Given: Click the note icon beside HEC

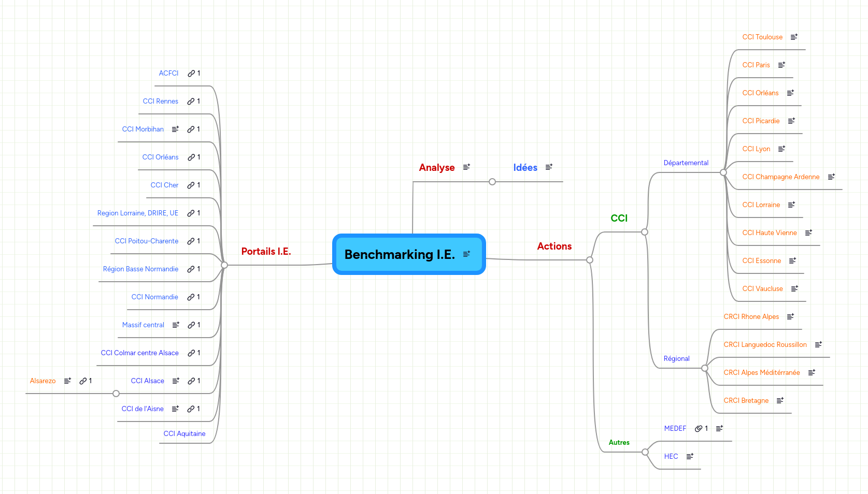Looking at the screenshot, I should click(690, 456).
